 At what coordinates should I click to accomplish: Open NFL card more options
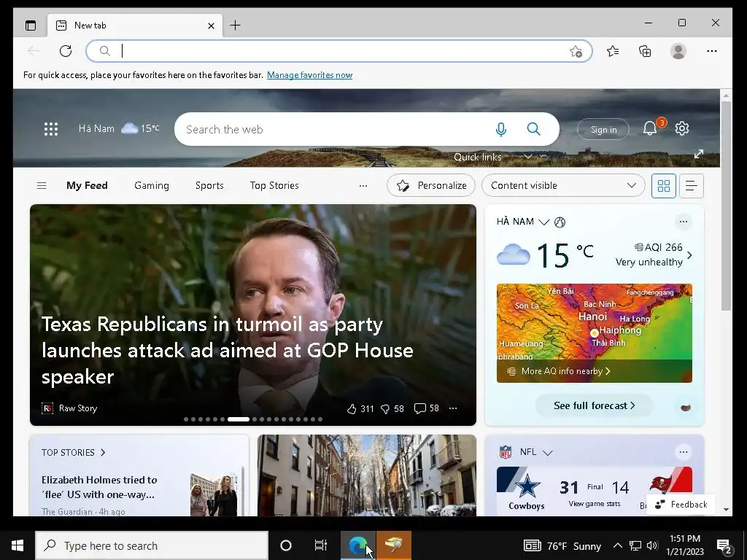(x=683, y=452)
